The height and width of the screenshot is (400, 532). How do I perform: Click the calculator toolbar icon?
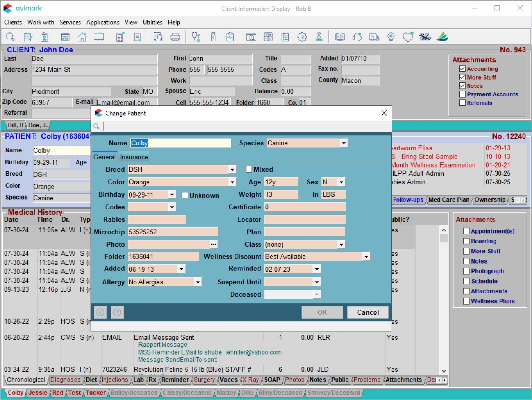pos(120,37)
